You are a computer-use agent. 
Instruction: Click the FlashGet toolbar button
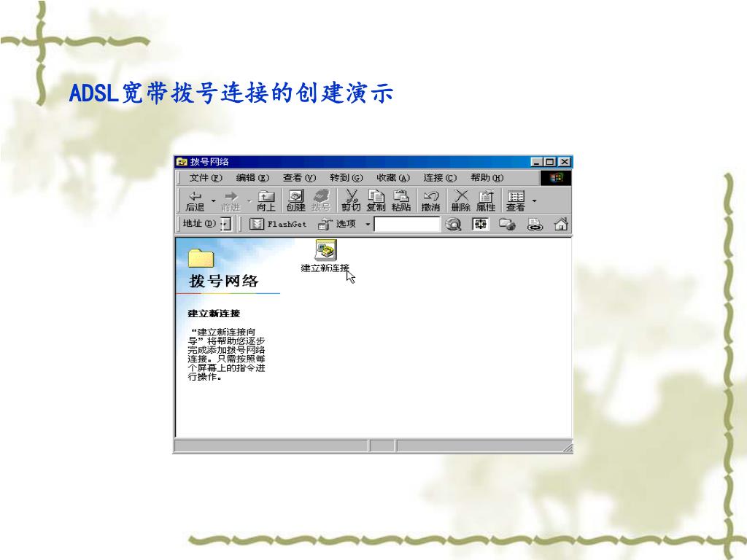point(278,224)
